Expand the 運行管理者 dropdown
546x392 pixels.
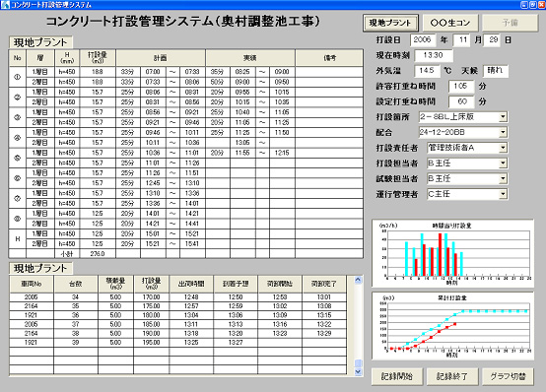[x=503, y=194]
